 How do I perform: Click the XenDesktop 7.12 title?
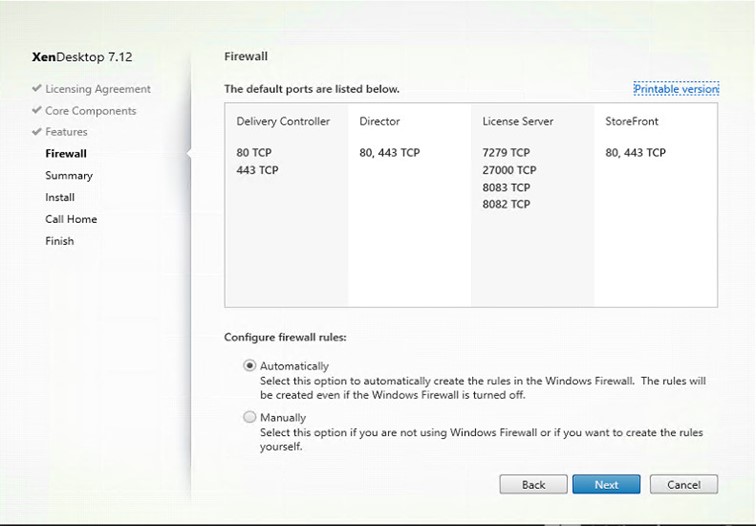point(82,56)
